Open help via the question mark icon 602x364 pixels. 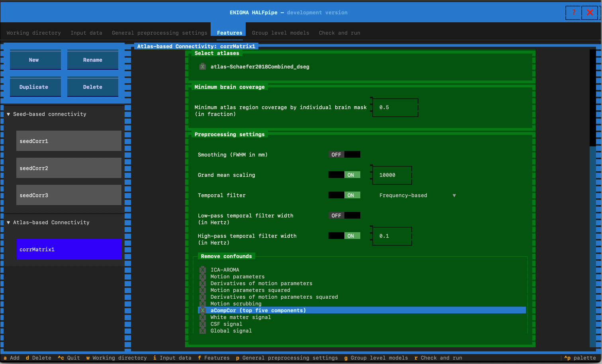coord(573,13)
